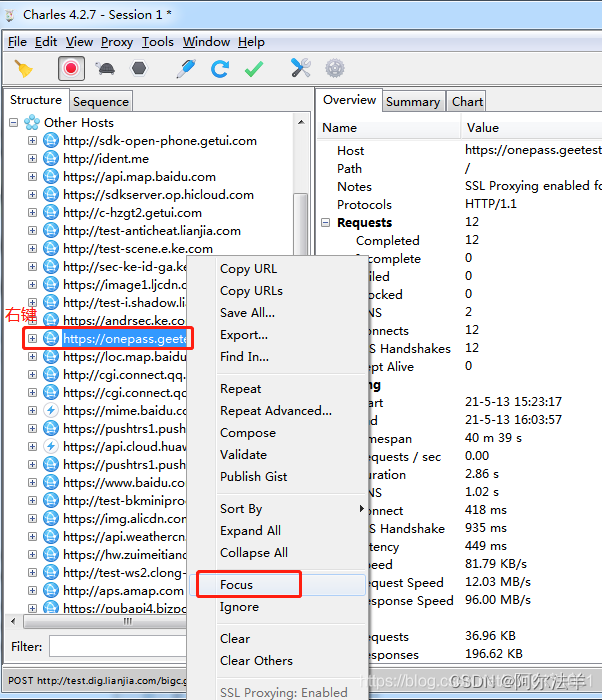
Task: Toggle the red Record button
Action: click(x=71, y=68)
